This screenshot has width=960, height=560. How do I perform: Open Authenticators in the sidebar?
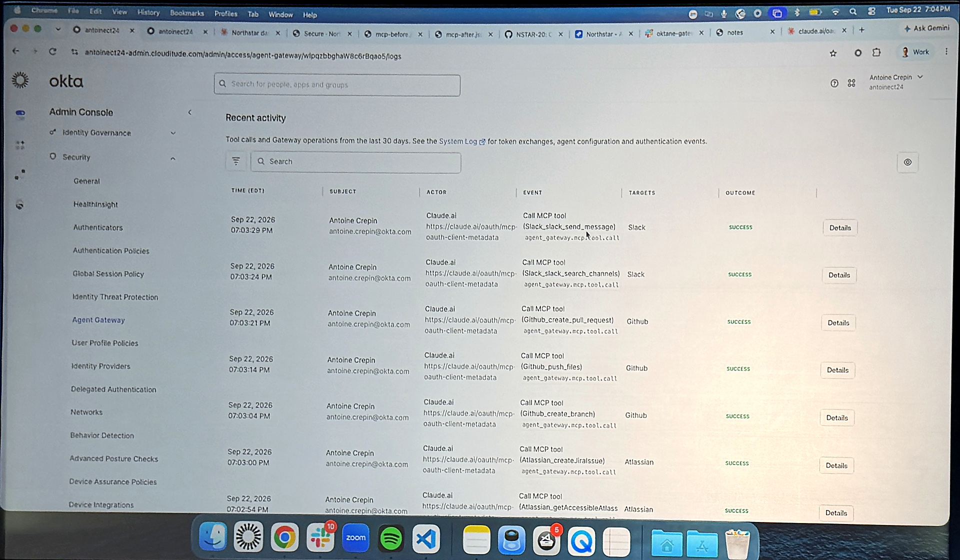(x=98, y=227)
